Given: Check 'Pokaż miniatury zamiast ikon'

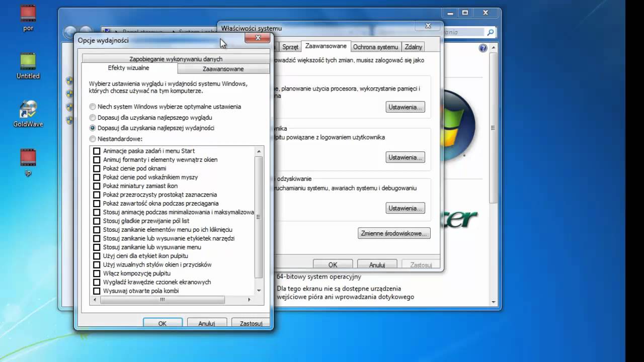Looking at the screenshot, I should point(97,186).
